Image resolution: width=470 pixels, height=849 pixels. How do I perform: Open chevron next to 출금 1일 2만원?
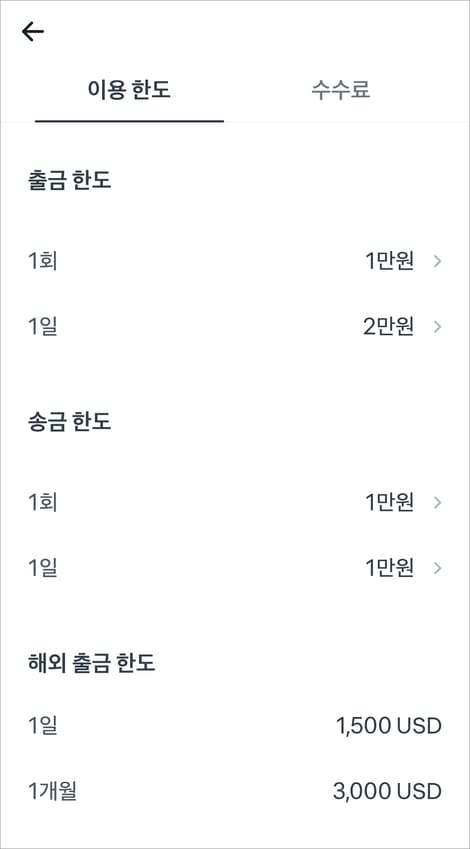(x=438, y=327)
